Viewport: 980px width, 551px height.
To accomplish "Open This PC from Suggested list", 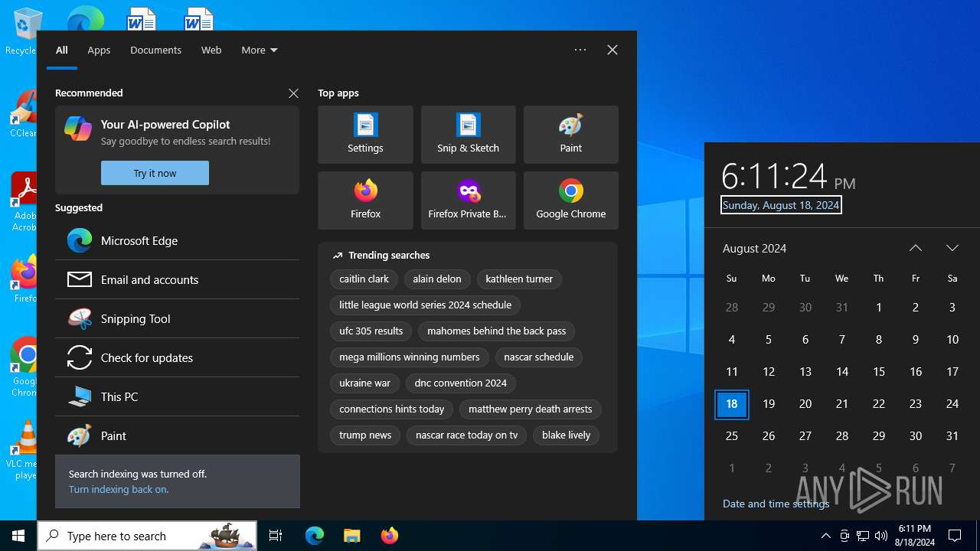I will click(x=177, y=396).
